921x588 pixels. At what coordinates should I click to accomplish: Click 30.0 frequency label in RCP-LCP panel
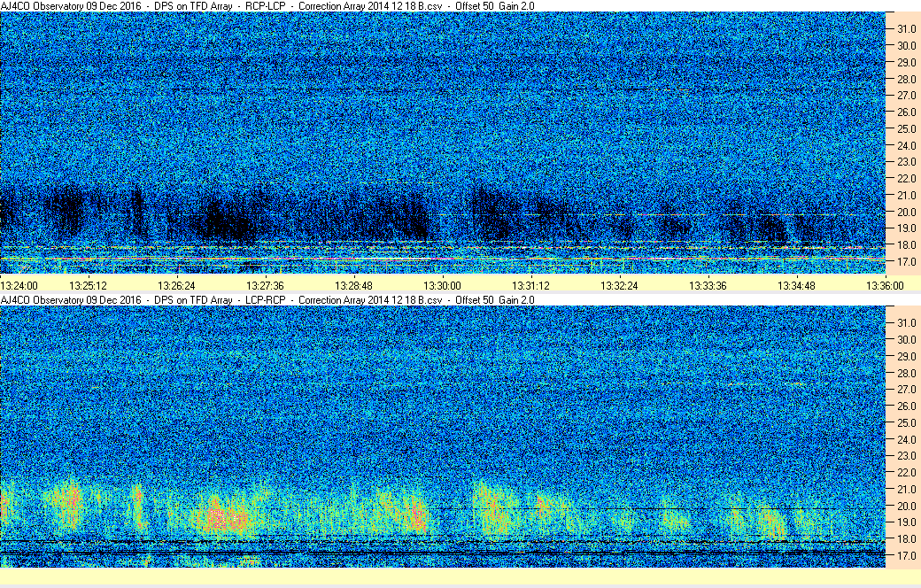[x=906, y=45]
